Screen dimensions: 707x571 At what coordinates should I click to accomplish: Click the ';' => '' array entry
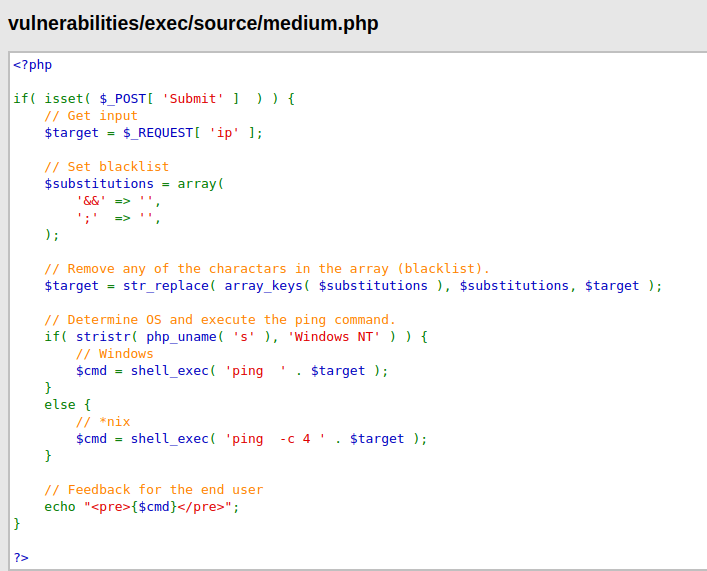coord(118,218)
